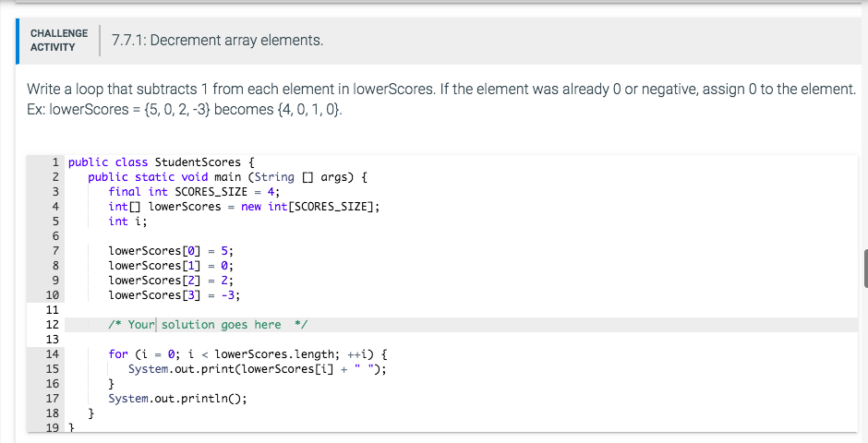Image resolution: width=868 pixels, height=443 pixels.
Task: Click 'System.out.println();' line
Action: tap(177, 399)
